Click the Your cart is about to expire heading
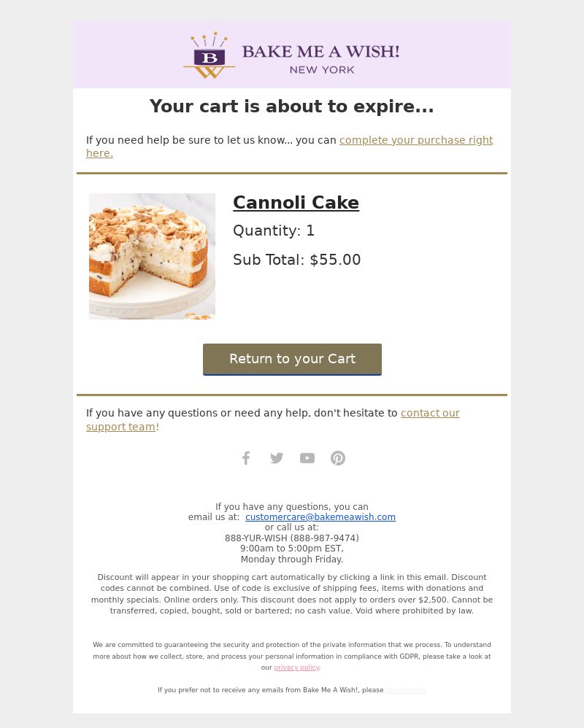Screen dimensions: 584x728 pos(292,107)
